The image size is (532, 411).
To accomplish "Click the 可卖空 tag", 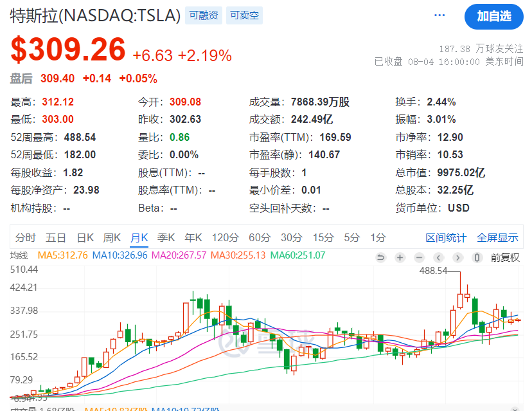I will pyautogui.click(x=244, y=15).
